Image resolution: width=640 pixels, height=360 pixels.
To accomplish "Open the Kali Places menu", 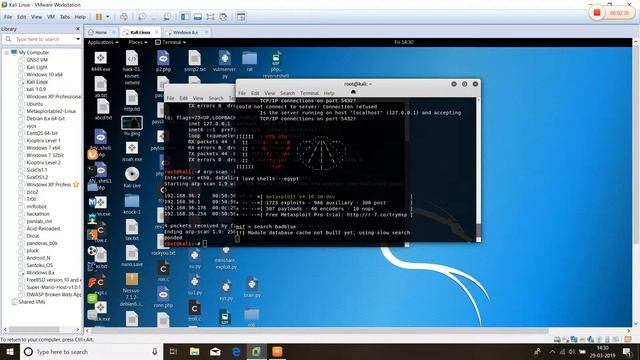I will point(138,42).
